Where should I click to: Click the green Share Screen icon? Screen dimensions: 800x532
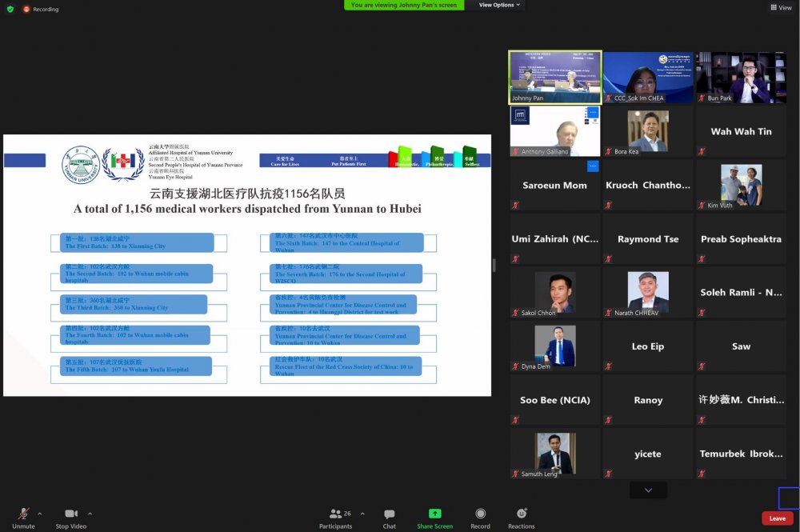coord(434,514)
